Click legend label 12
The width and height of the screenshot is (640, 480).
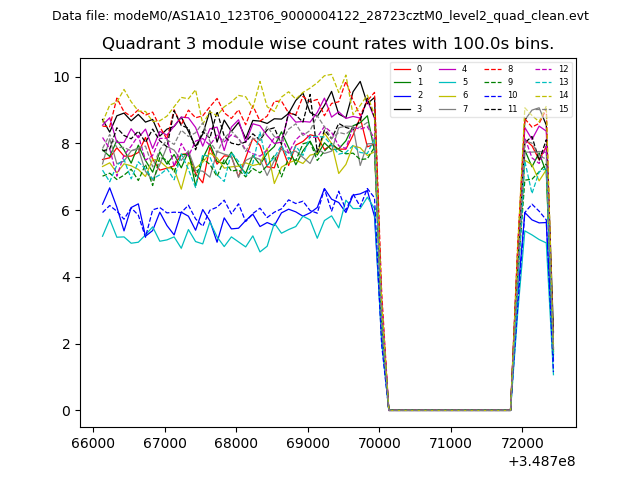(563, 69)
